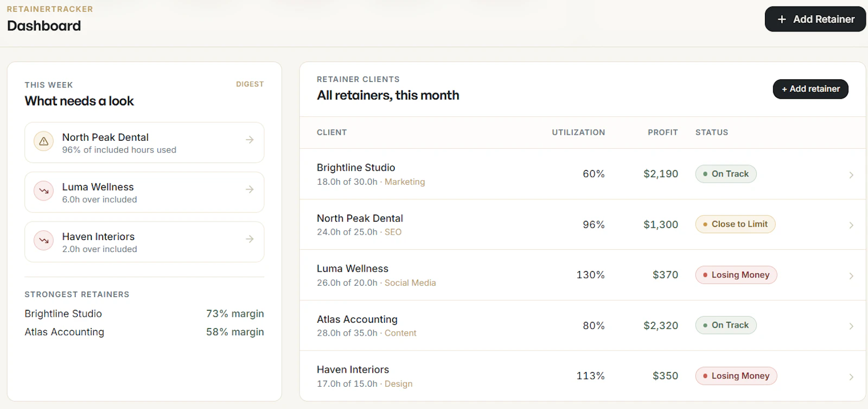Click the Haven Interiors digest card title
The image size is (868, 409).
coord(98,237)
